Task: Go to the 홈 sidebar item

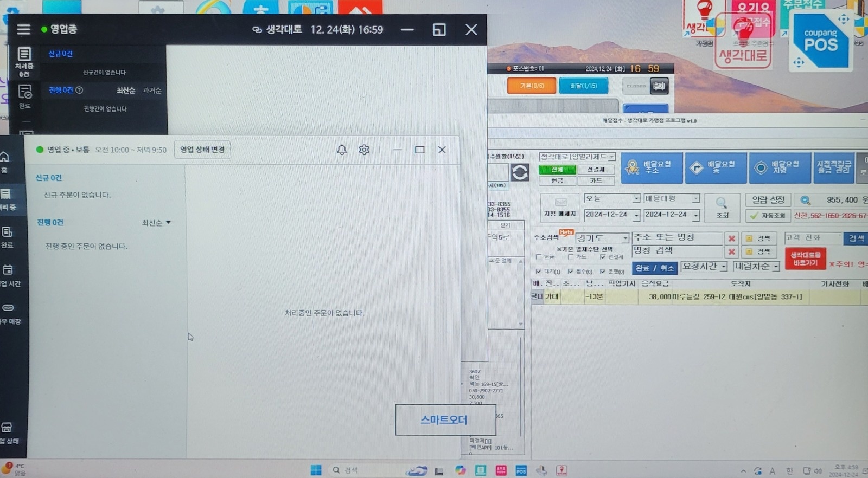Action: click(5, 162)
